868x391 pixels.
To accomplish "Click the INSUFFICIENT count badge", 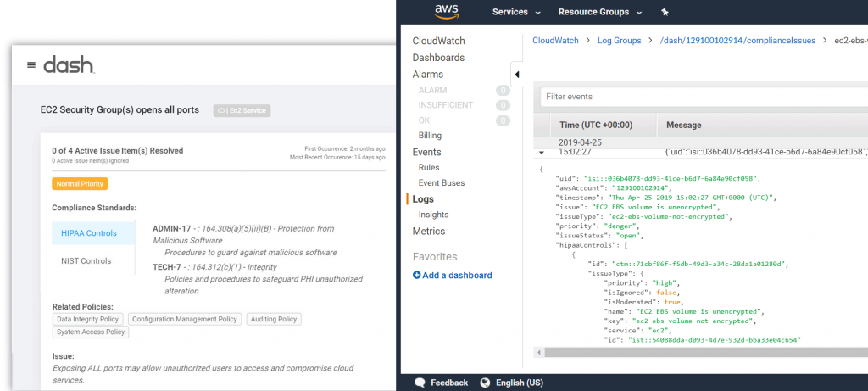I will (x=503, y=105).
